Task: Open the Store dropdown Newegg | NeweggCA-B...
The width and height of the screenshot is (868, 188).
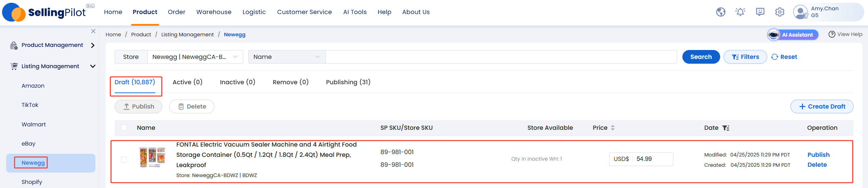Action: (195, 57)
